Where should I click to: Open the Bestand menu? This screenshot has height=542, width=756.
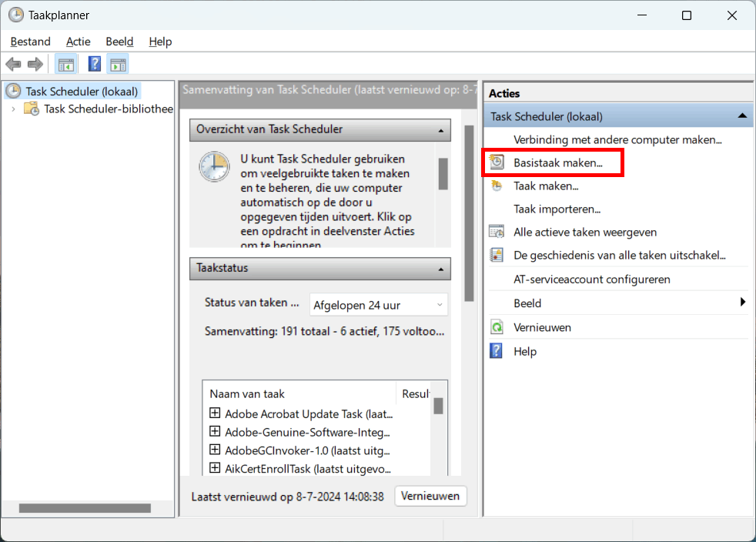pyautogui.click(x=30, y=42)
